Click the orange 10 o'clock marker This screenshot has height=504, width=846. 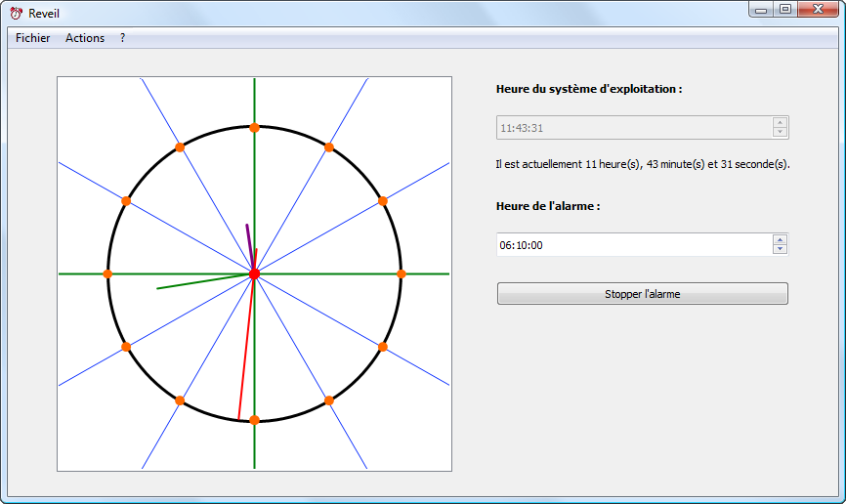[126, 201]
